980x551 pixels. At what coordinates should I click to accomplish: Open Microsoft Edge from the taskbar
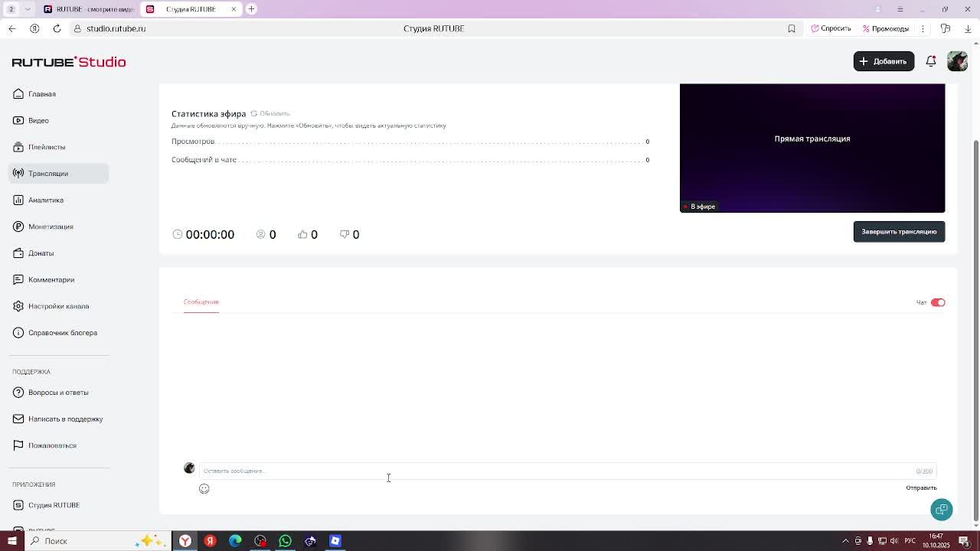pyautogui.click(x=235, y=541)
